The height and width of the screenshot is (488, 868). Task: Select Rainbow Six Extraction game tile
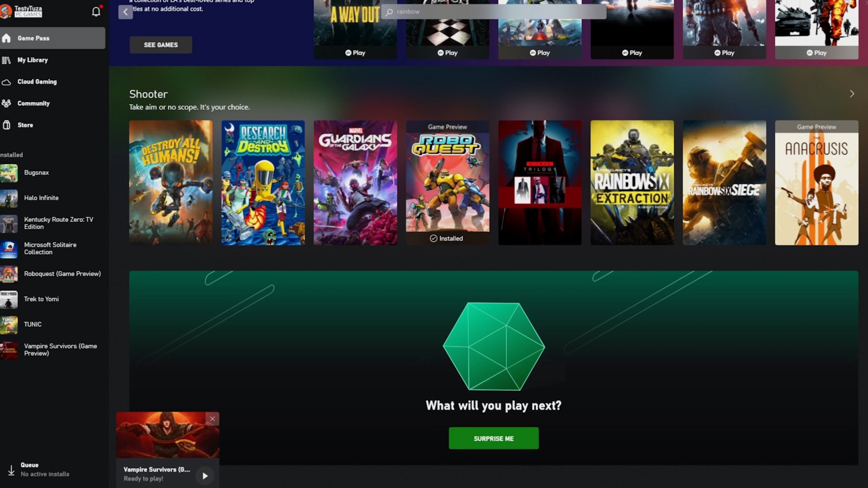click(632, 182)
